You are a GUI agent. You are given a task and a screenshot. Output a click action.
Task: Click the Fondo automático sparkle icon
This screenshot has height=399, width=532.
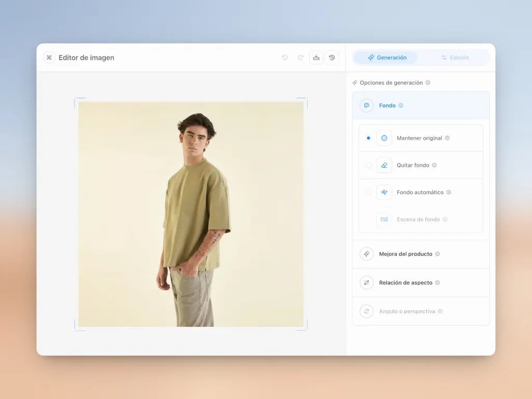[384, 192]
